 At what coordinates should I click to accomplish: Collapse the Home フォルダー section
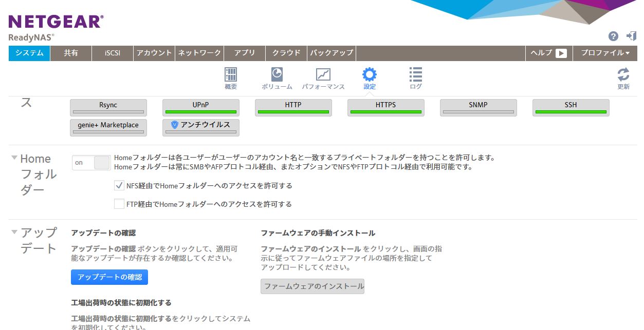point(14,158)
